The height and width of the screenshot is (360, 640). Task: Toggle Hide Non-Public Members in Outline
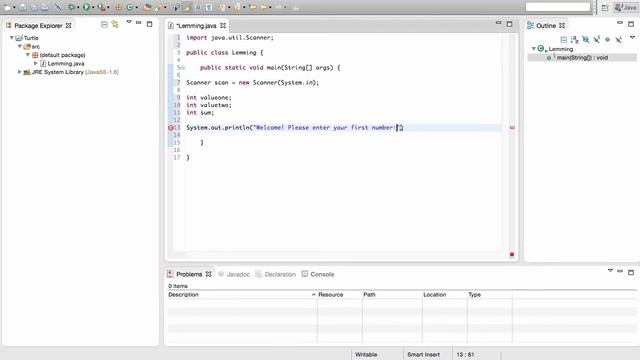pos(607,40)
